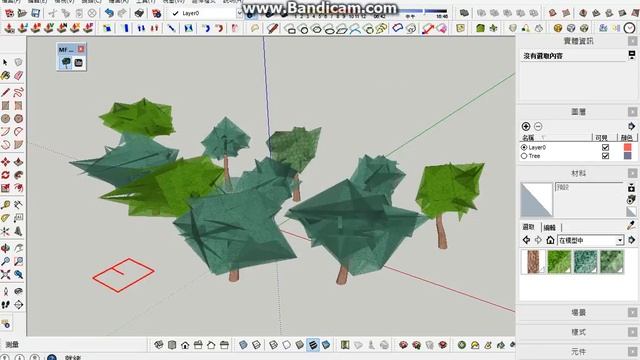The width and height of the screenshot is (640, 360).
Task: Select the Offset tool
Action: pos(18,188)
